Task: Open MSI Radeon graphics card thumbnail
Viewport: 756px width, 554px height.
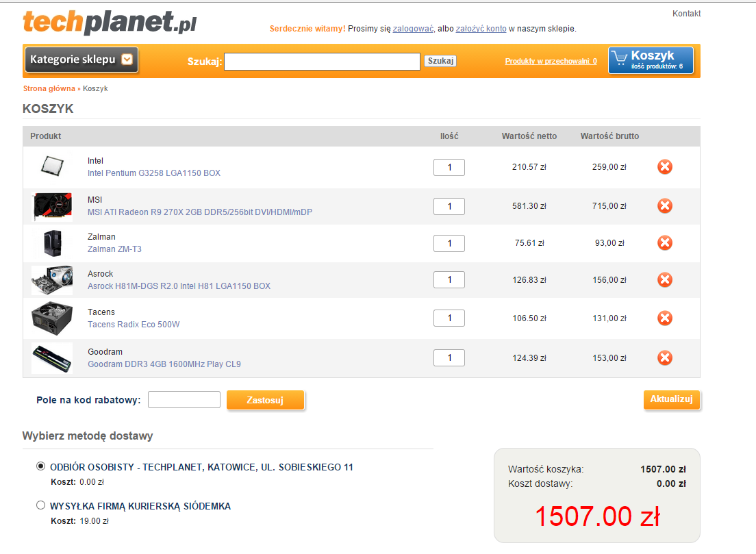Action: coord(52,207)
